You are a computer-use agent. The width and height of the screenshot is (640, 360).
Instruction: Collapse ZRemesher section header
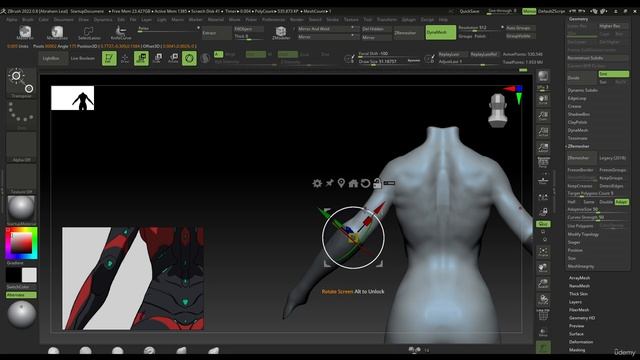[578, 146]
